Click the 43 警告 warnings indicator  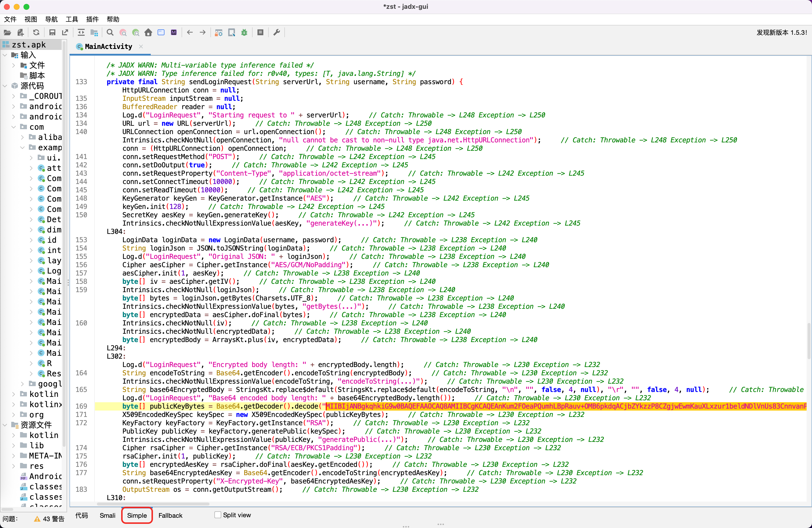pos(49,519)
